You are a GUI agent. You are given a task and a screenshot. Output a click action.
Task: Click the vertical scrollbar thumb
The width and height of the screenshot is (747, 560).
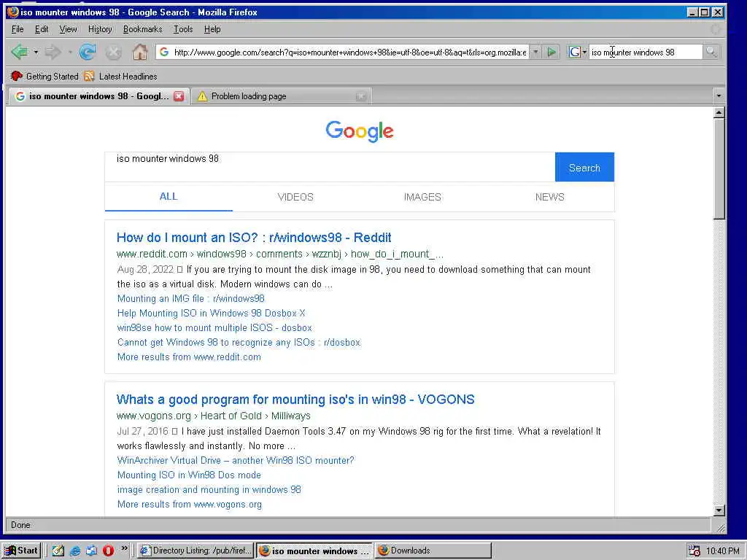coord(719,168)
